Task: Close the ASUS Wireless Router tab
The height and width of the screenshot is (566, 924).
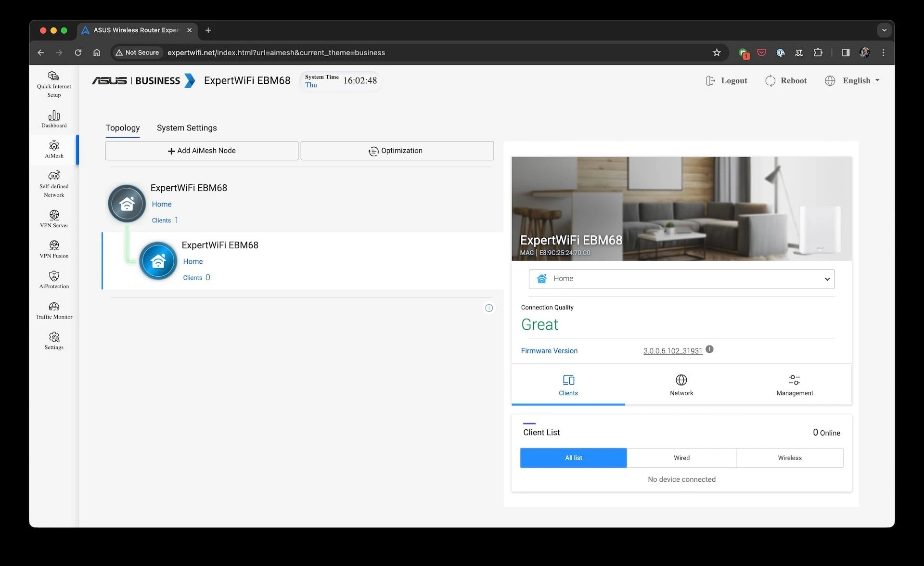Action: [x=189, y=30]
